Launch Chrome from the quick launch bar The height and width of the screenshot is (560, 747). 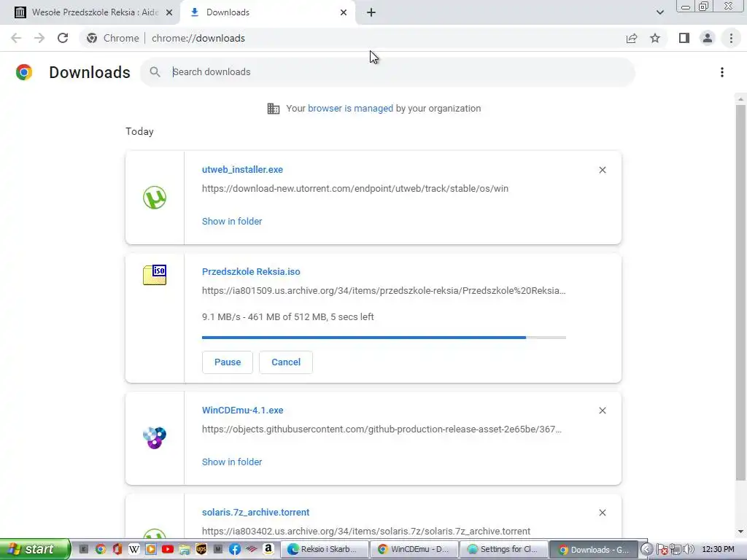(101, 549)
